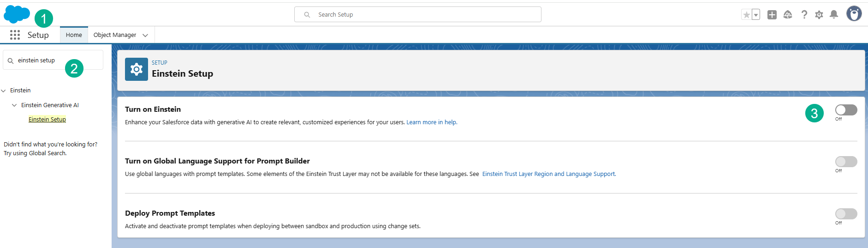Open the Global Actions plus icon
The height and width of the screenshot is (248, 868).
tap(772, 15)
